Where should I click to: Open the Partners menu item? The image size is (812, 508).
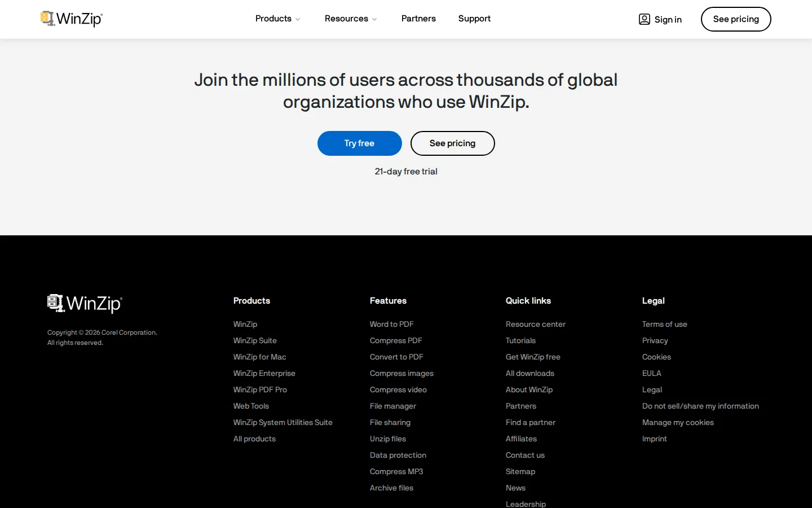tap(418, 19)
